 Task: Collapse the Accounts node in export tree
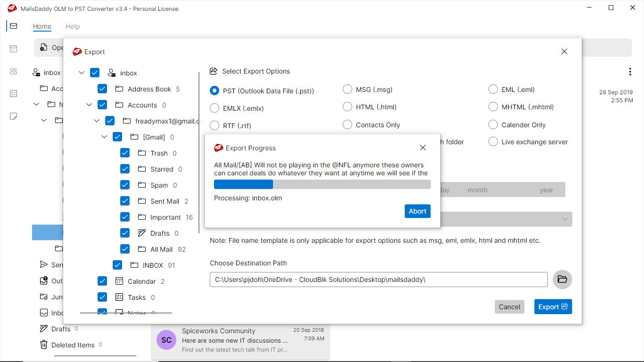(89, 105)
